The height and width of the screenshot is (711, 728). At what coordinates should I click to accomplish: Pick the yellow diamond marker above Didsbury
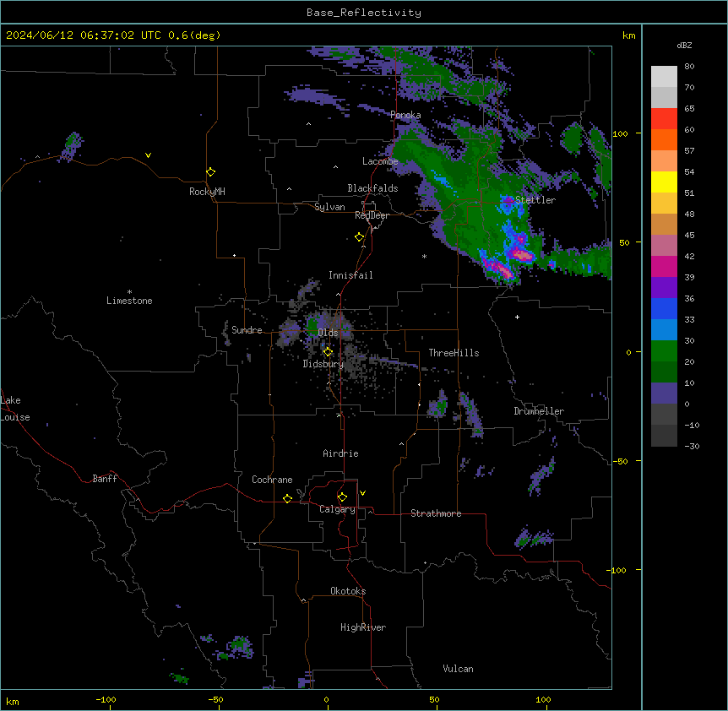coord(329,352)
